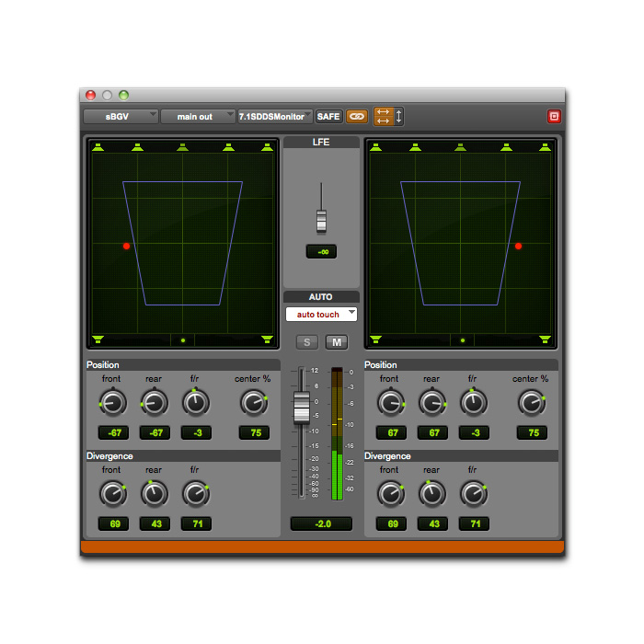Click right Divergence rear value 43
Viewport: 644px width, 644px height.
click(x=433, y=523)
